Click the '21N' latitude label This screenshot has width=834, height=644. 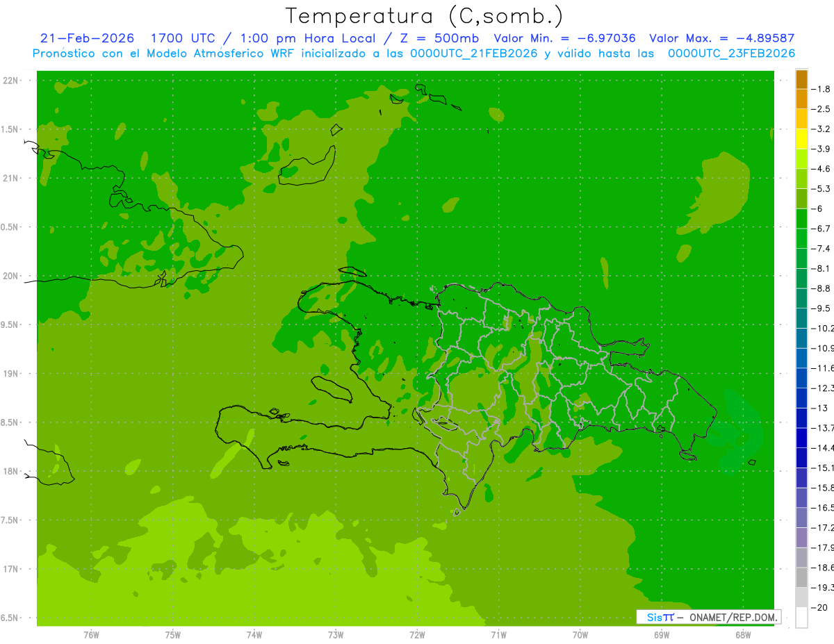(x=11, y=178)
